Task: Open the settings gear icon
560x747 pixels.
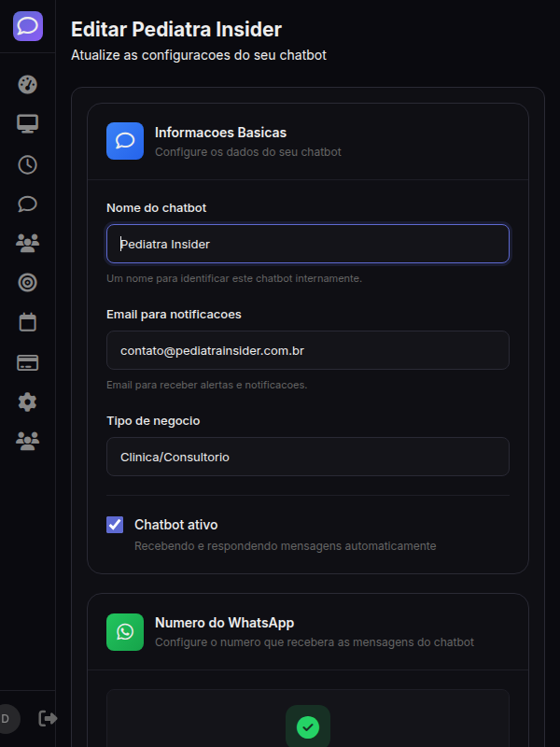Action: (x=27, y=402)
